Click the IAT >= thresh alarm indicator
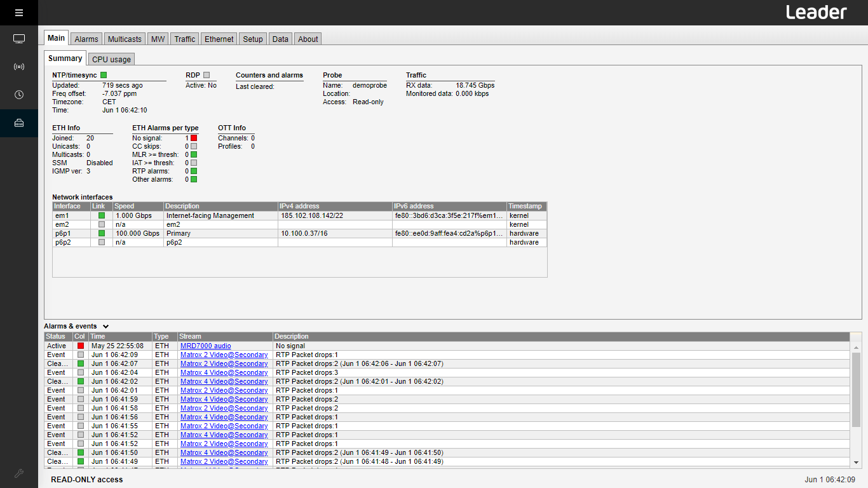The image size is (868, 488). 194,163
